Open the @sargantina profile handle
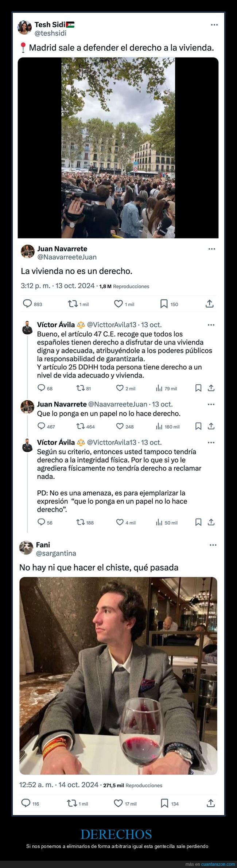Image resolution: width=237 pixels, height=868 pixels. [56, 553]
